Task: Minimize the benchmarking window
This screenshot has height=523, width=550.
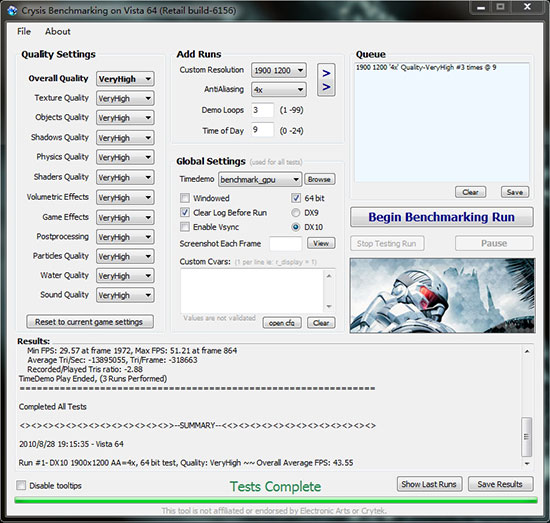Action: coord(481,7)
